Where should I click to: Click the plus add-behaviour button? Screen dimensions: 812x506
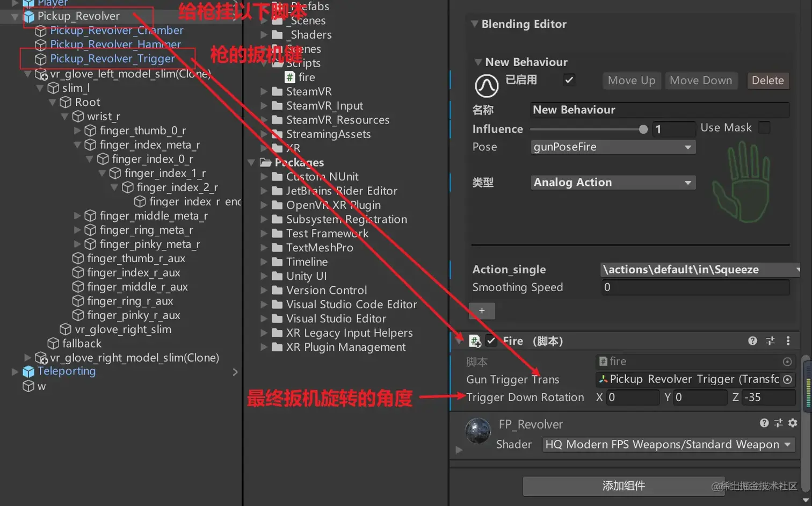tap(482, 310)
